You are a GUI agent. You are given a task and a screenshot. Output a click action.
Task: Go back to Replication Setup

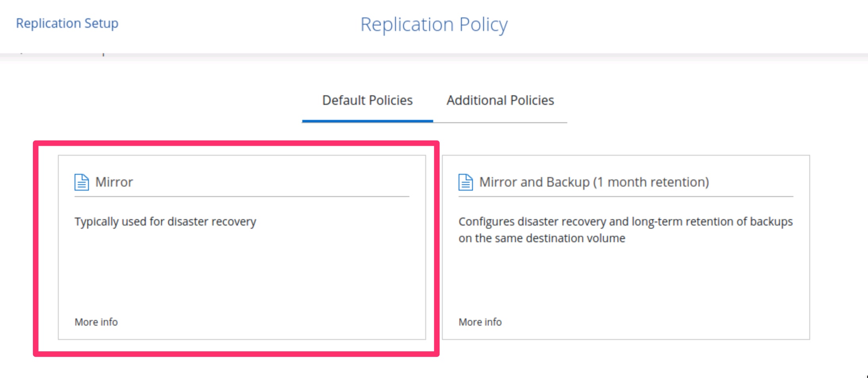click(67, 23)
